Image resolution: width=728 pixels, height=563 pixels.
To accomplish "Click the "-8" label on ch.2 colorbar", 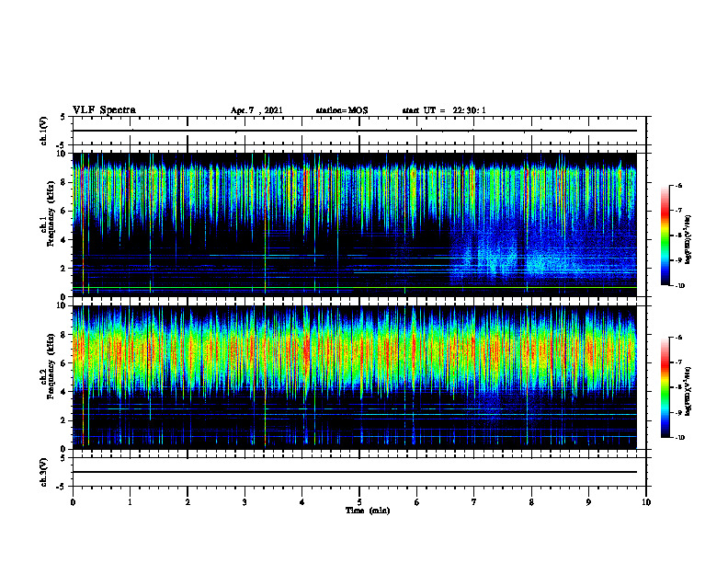I will coord(678,387).
